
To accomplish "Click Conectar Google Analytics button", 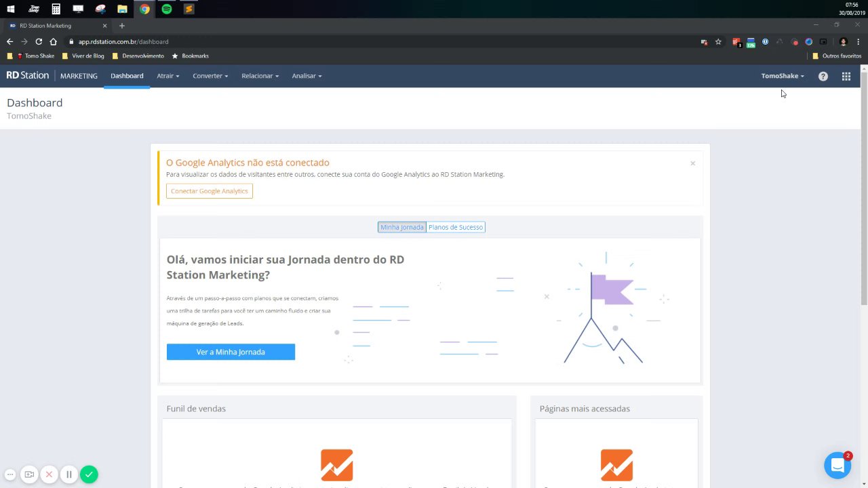I will 210,191.
